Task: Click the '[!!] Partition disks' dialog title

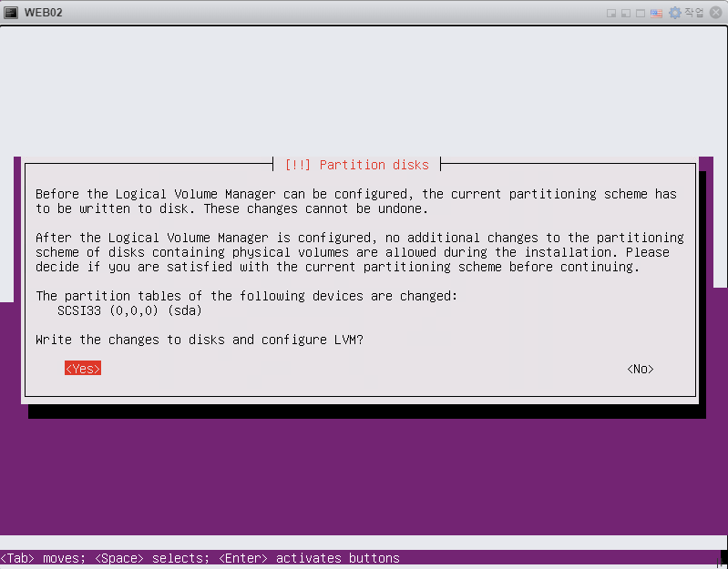Action: [x=356, y=165]
